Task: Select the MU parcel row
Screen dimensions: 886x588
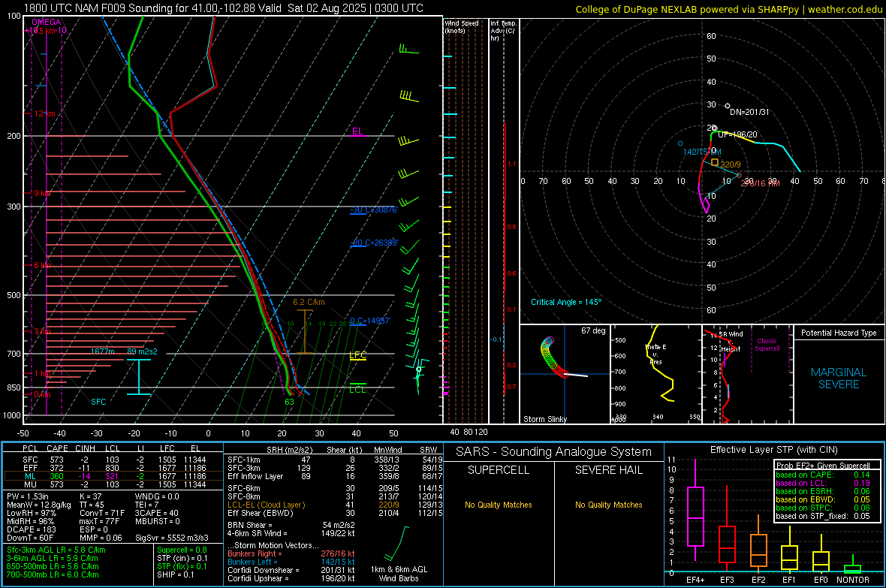Action: click(x=113, y=484)
